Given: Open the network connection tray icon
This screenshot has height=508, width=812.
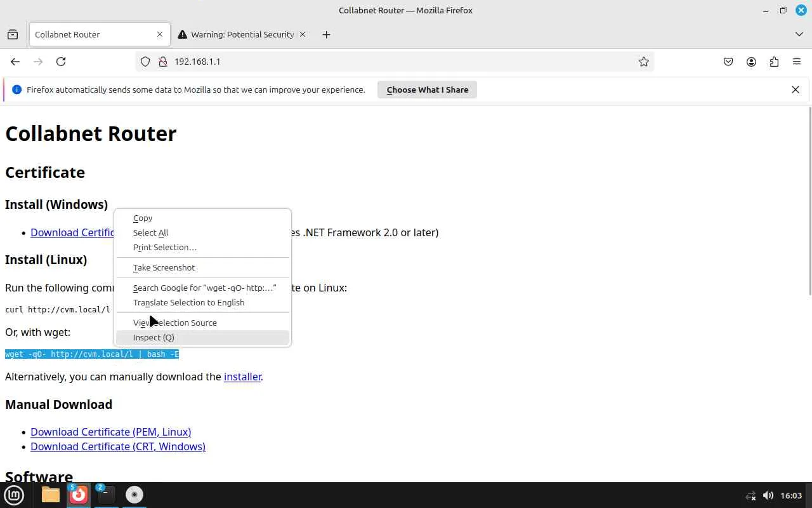Looking at the screenshot, I should (750, 495).
